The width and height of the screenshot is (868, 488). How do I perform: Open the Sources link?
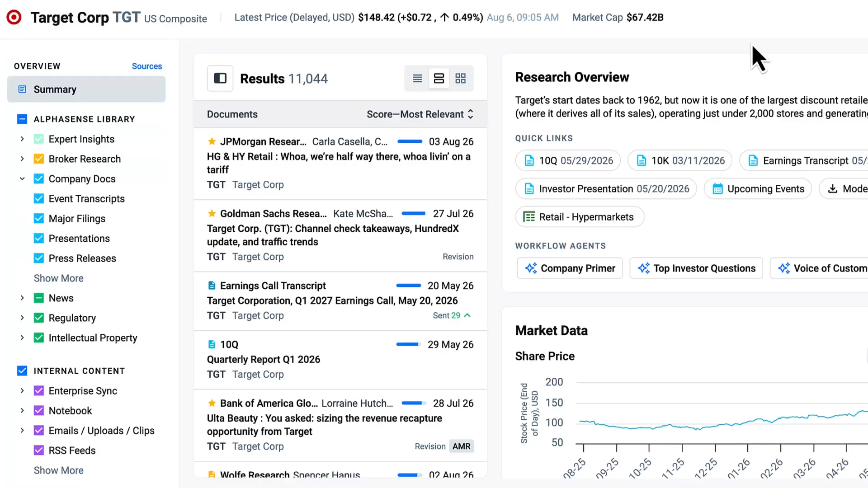(x=147, y=66)
